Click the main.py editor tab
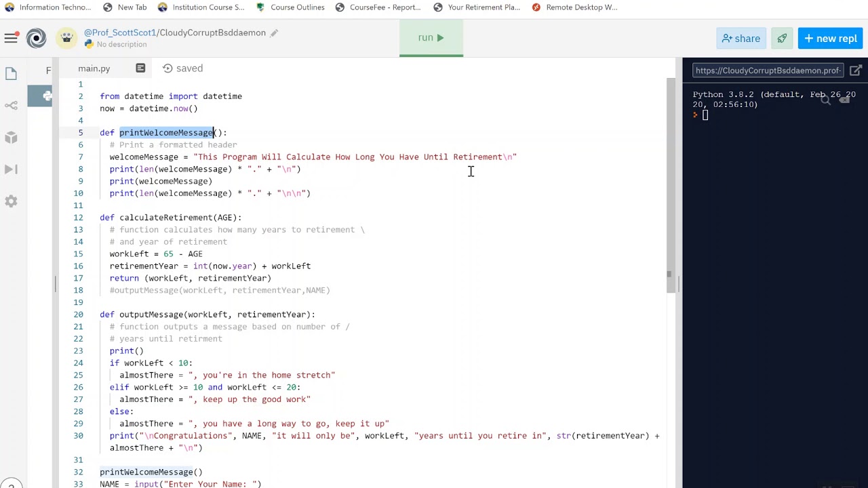 coord(94,68)
